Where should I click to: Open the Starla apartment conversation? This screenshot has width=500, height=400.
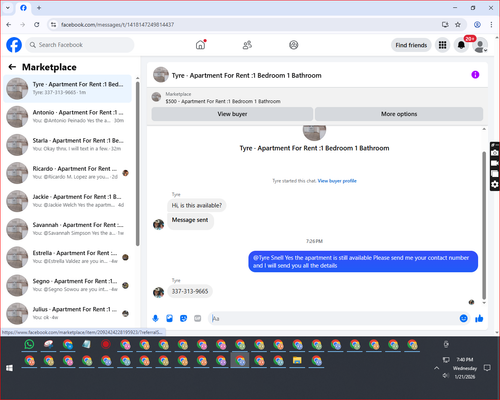tap(68, 145)
